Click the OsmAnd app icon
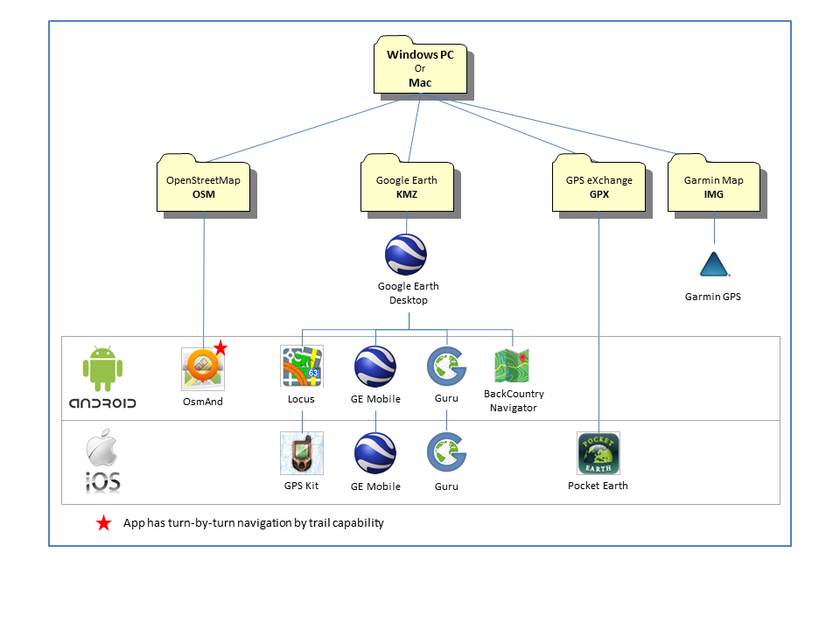840x630 pixels. tap(203, 368)
